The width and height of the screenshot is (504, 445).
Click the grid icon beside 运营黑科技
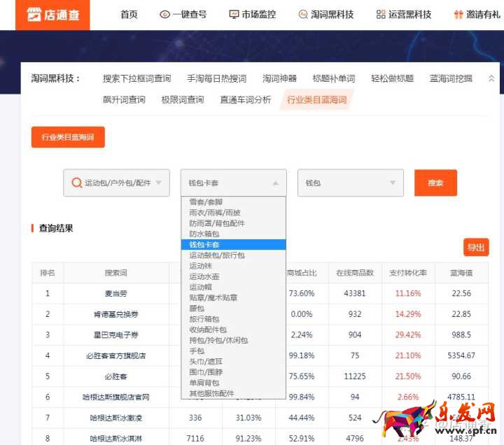tap(381, 15)
